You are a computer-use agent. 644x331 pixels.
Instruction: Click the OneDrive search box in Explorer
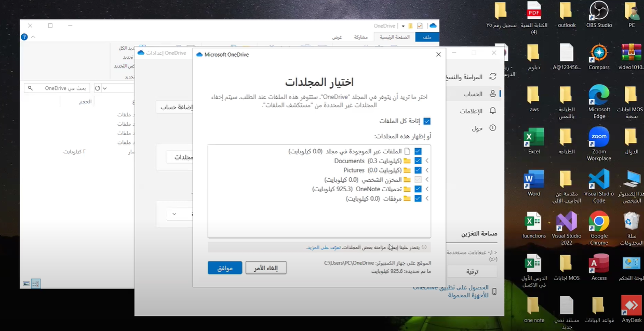[x=57, y=88]
